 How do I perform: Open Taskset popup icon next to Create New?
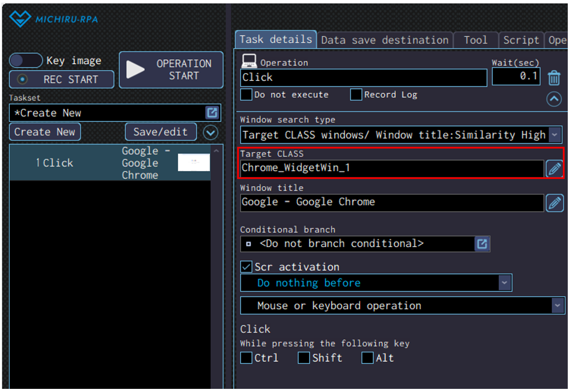(x=212, y=113)
